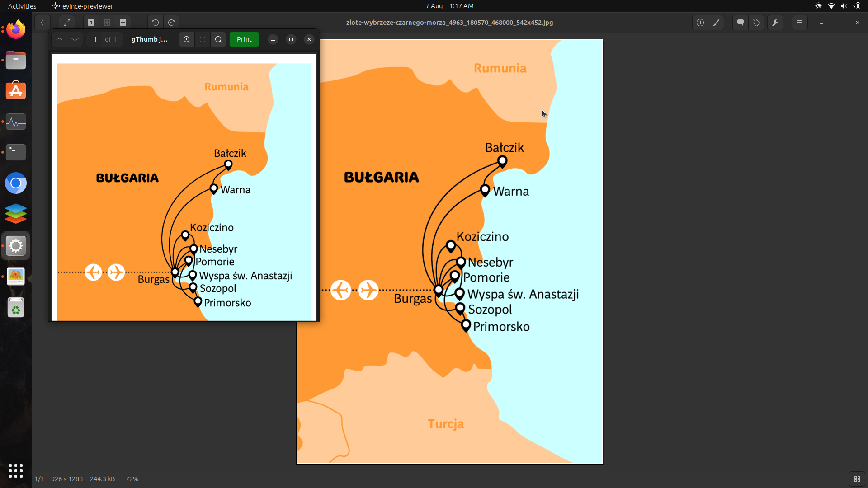Image resolution: width=868 pixels, height=488 pixels.
Task: Go to previous preview page
Action: tap(59, 39)
